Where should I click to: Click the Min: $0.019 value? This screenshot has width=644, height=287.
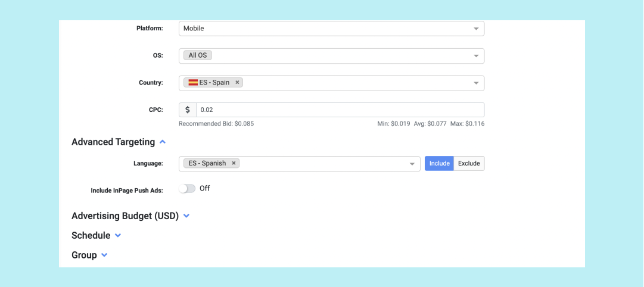393,124
